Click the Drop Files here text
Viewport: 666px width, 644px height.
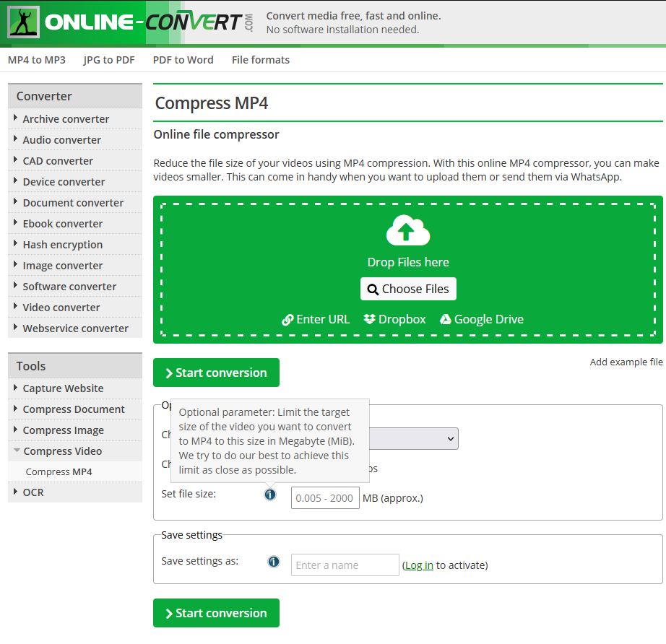click(408, 262)
